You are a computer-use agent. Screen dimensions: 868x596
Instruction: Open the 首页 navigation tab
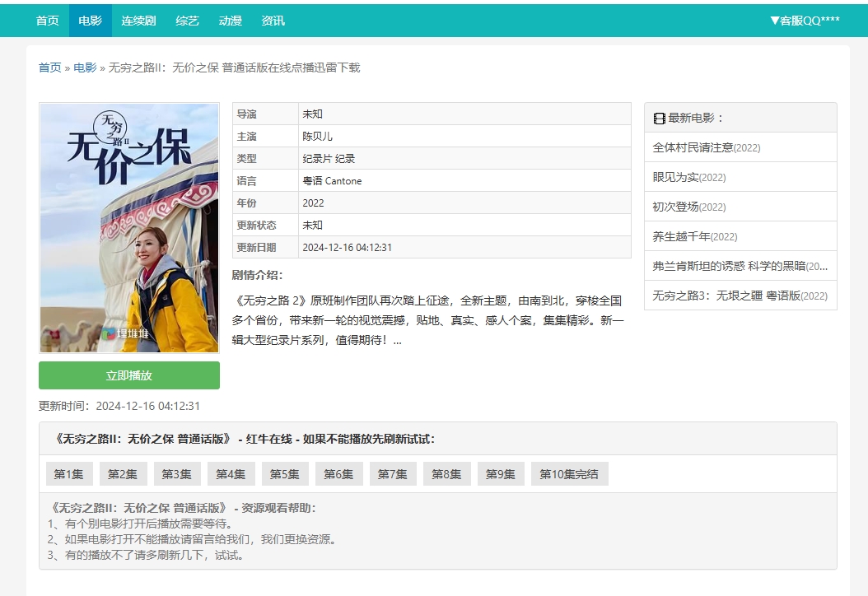(47, 21)
